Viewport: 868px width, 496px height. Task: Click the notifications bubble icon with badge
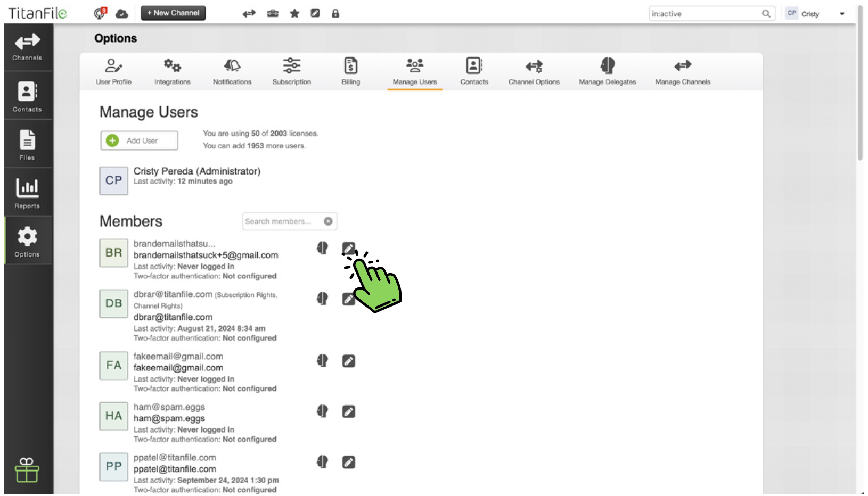(100, 13)
